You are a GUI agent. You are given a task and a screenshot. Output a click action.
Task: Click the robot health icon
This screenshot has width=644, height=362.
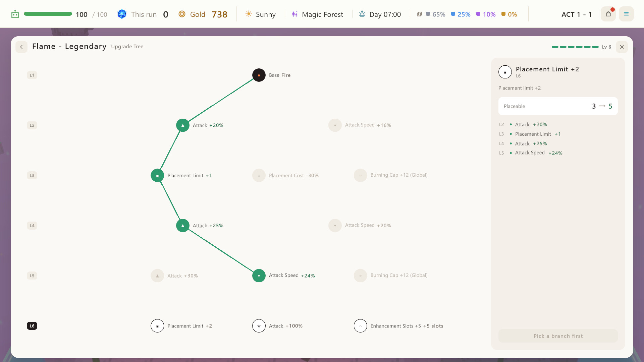pyautogui.click(x=15, y=14)
